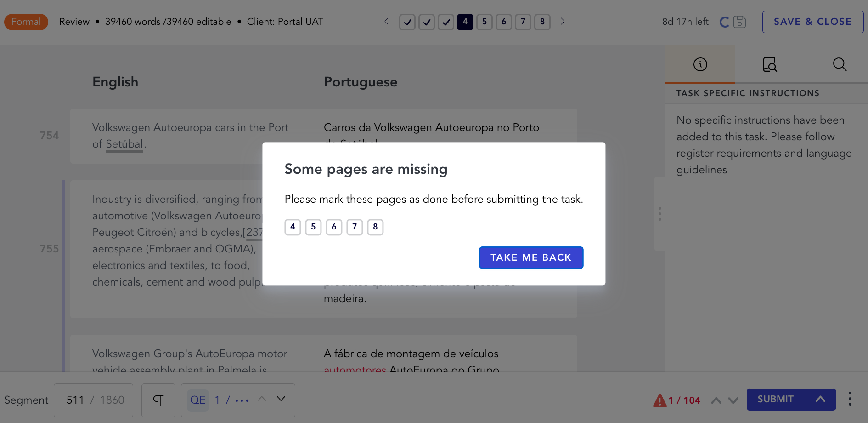
Task: Expand the Submit button dropdown chevron
Action: [822, 400]
